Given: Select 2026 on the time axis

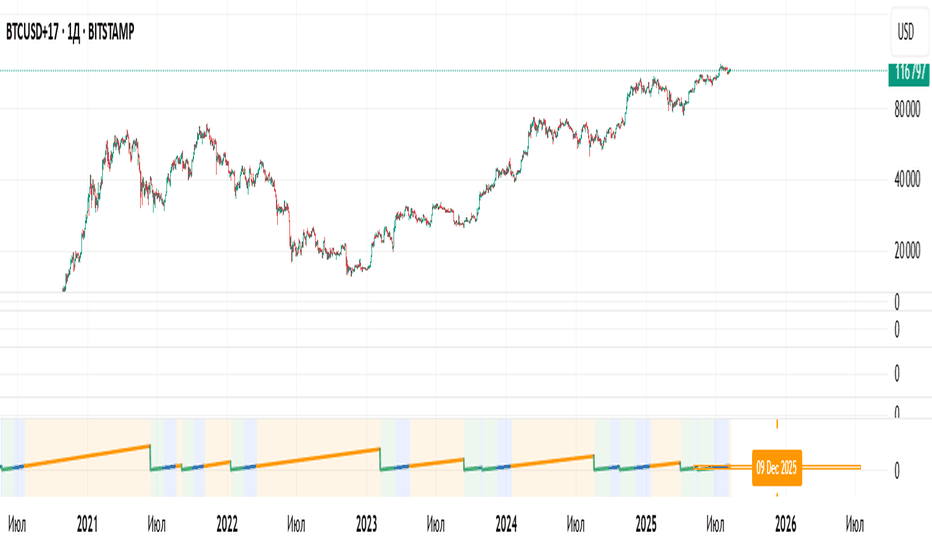Looking at the screenshot, I should click(786, 524).
